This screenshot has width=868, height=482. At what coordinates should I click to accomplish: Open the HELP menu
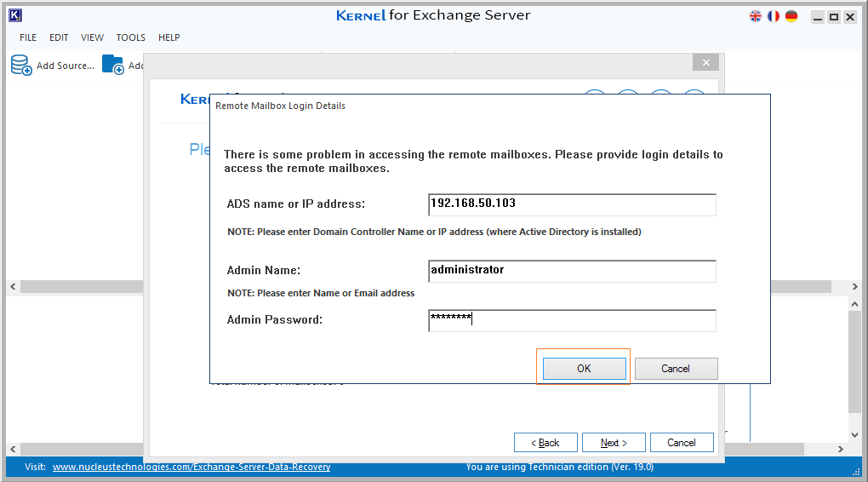[x=168, y=37]
